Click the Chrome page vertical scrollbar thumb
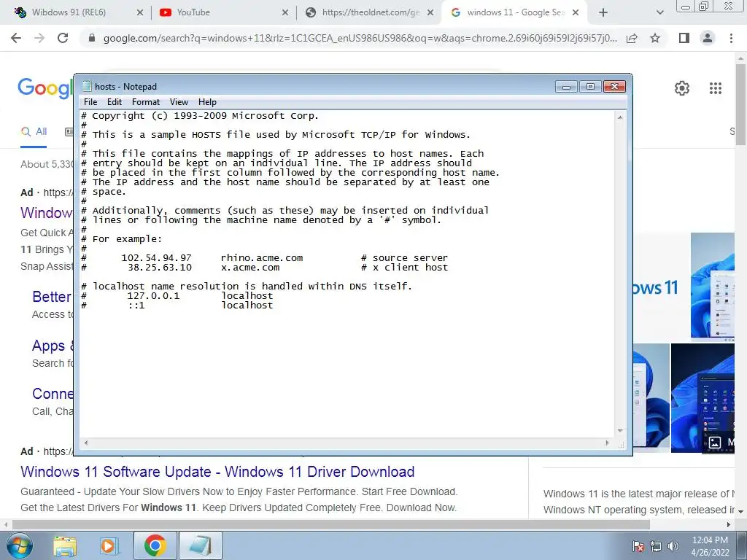This screenshot has width=747, height=560. 740,104
